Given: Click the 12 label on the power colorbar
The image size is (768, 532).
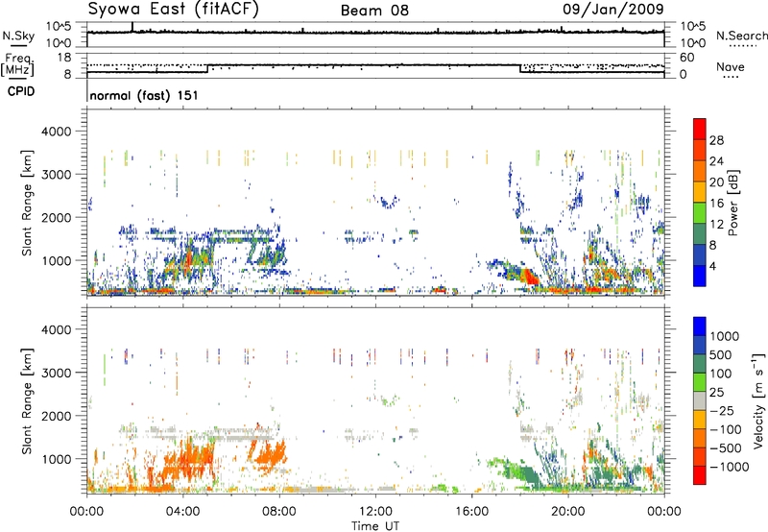Looking at the screenshot, I should pos(716,225).
